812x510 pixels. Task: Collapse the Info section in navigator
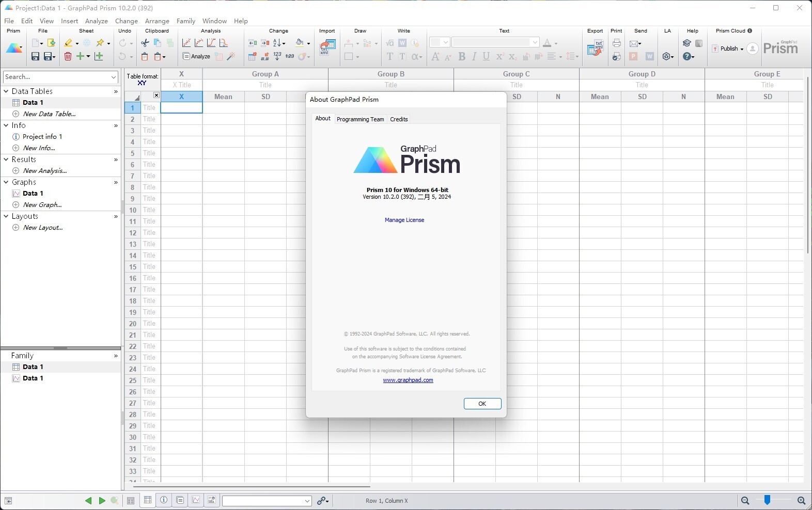point(6,125)
